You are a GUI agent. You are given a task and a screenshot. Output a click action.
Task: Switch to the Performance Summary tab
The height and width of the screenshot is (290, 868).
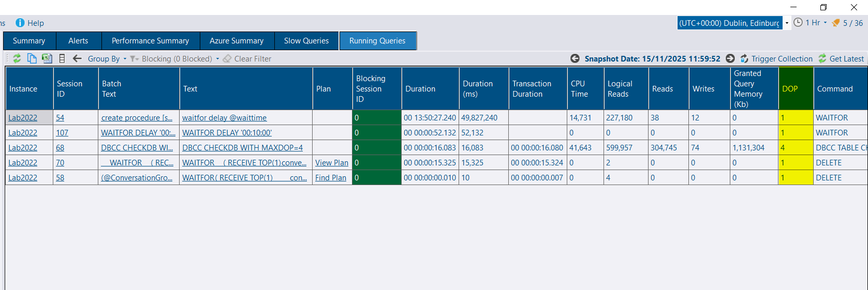[150, 41]
